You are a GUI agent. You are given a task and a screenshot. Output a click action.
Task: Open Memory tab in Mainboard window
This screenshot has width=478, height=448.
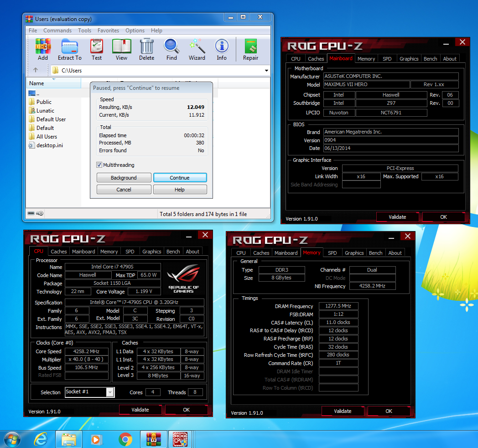click(x=366, y=59)
